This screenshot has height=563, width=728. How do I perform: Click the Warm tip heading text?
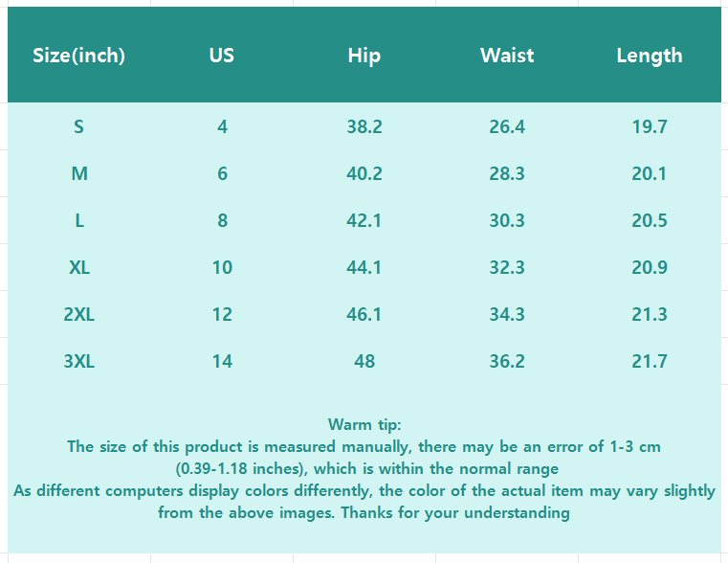364,424
